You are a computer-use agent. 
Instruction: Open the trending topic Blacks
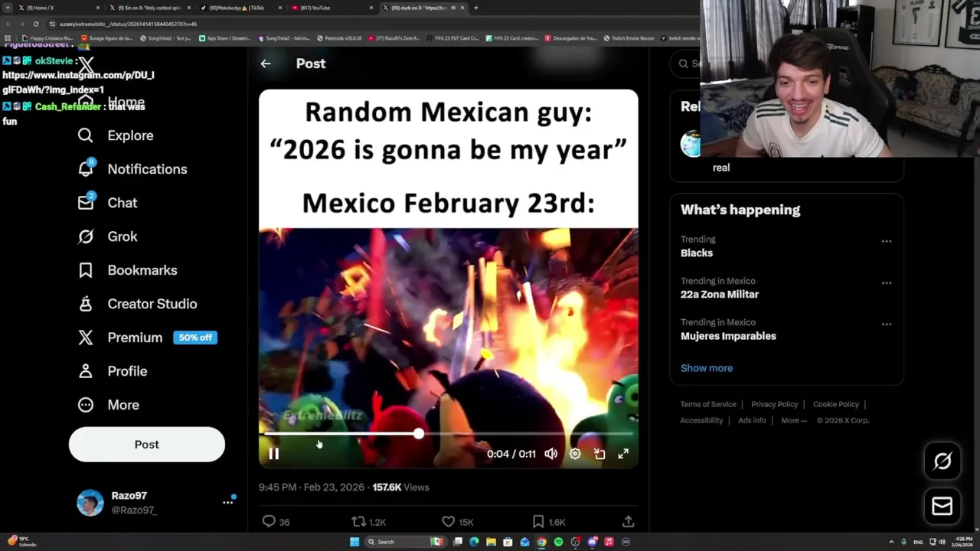[x=697, y=253]
